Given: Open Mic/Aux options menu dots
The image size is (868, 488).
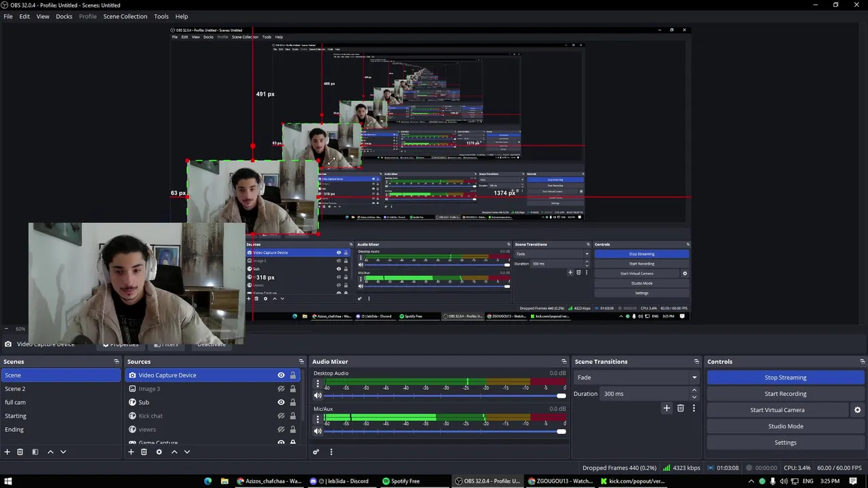Looking at the screenshot, I should 317,420.
